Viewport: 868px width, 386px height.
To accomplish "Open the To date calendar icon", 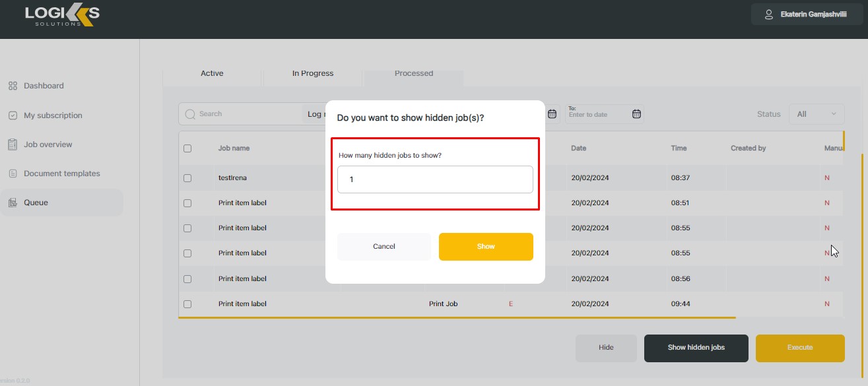I will point(636,113).
